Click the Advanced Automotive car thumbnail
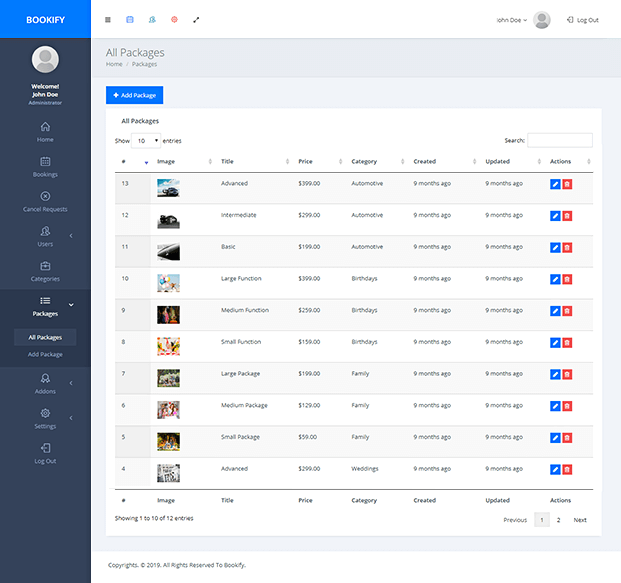Screen dimensions: 621x583 click(168, 188)
